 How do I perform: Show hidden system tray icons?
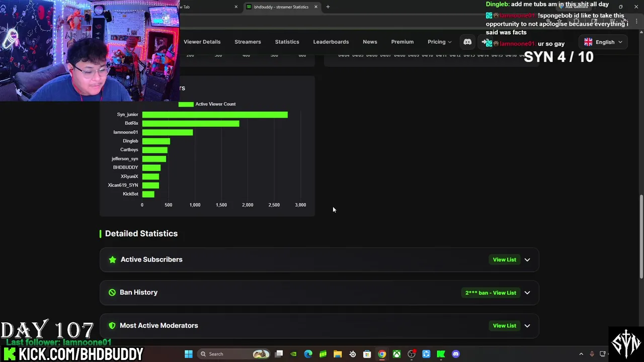click(x=581, y=354)
